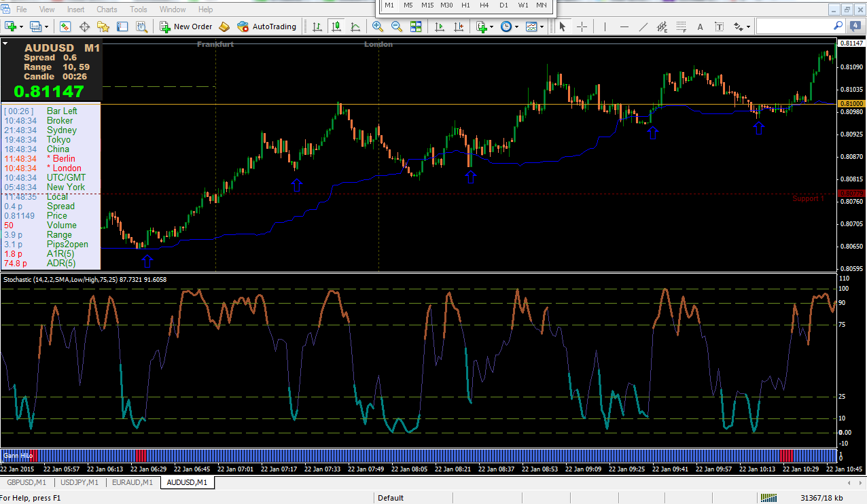Open the chat notifications icon
The height and width of the screenshot is (504, 867).
coord(857,26)
